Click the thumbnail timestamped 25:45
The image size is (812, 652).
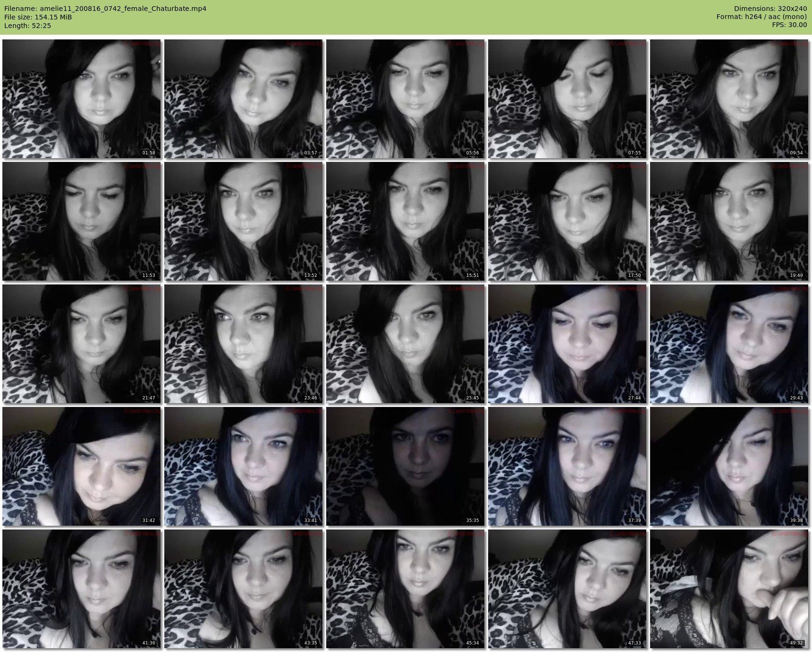point(406,344)
